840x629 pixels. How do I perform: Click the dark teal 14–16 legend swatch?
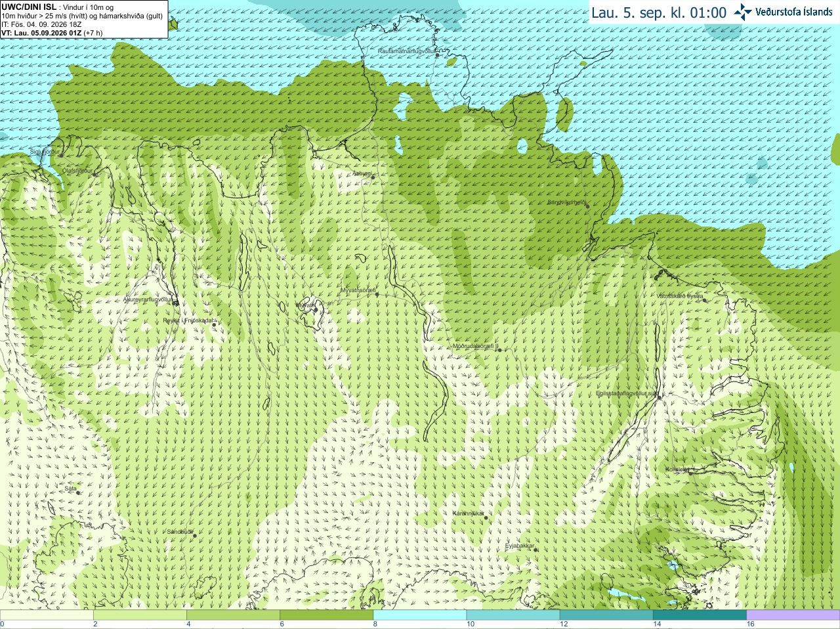[x=700, y=615]
